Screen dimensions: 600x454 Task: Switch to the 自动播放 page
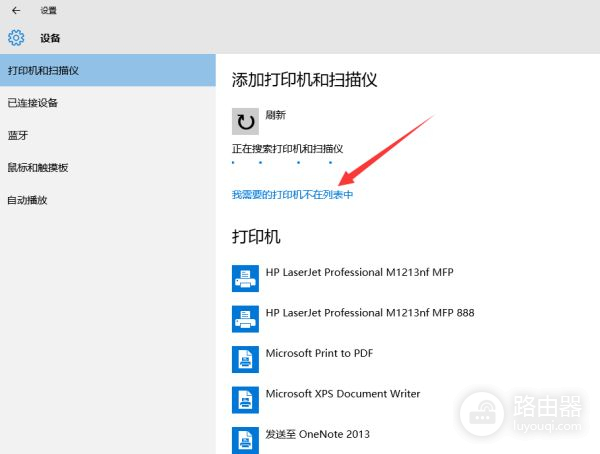tap(28, 200)
